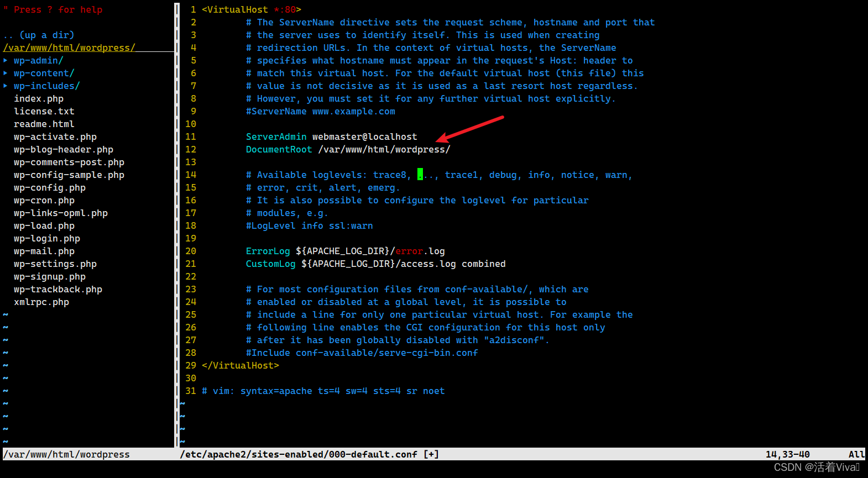Image resolution: width=868 pixels, height=478 pixels.
Task: Open wp-comments-post.php in the file tree
Action: point(69,162)
